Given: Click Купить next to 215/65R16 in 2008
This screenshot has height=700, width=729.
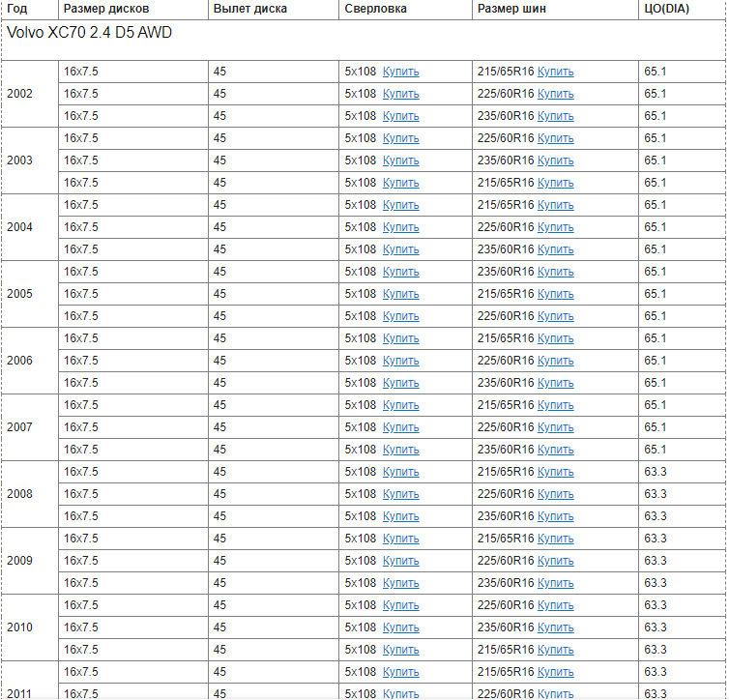Looking at the screenshot, I should coord(556,472).
